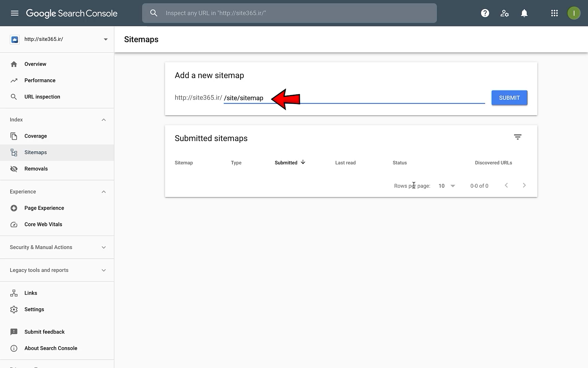Click the green account avatar
This screenshot has height=368, width=588.
click(574, 13)
